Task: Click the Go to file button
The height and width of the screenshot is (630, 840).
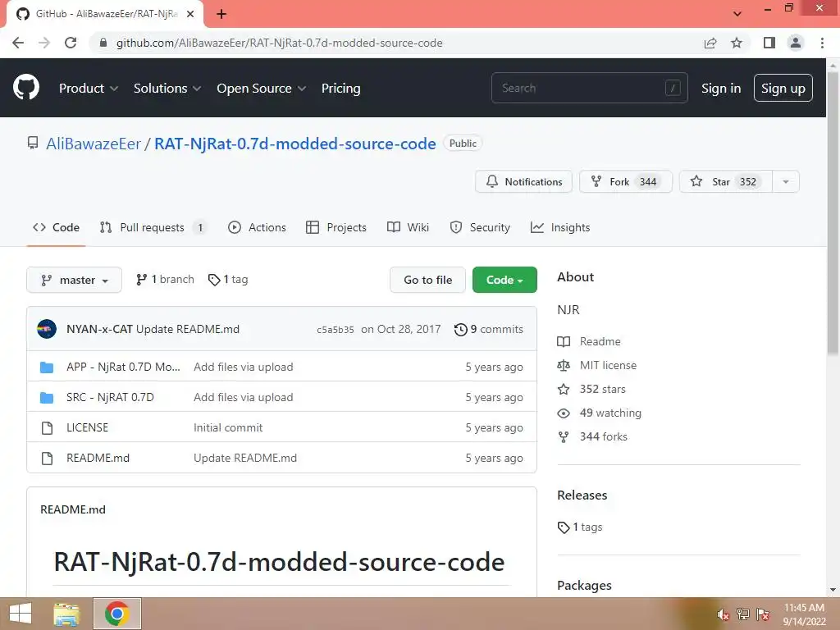Action: pyautogui.click(x=427, y=280)
